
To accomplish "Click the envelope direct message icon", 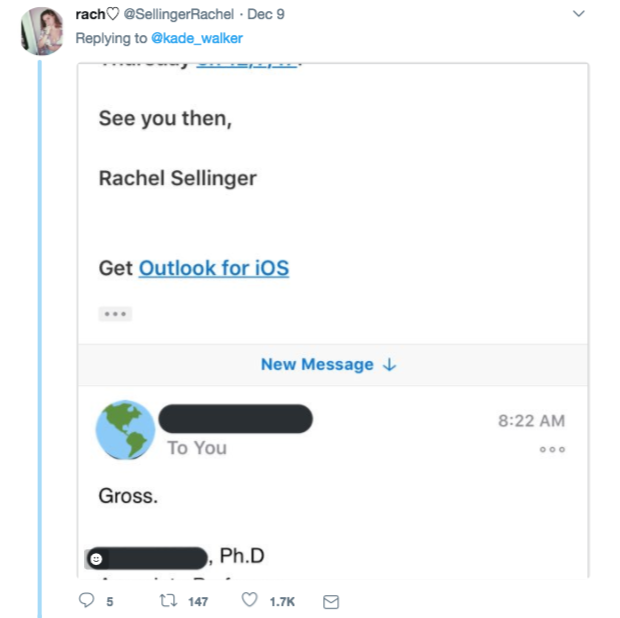I will [x=331, y=601].
